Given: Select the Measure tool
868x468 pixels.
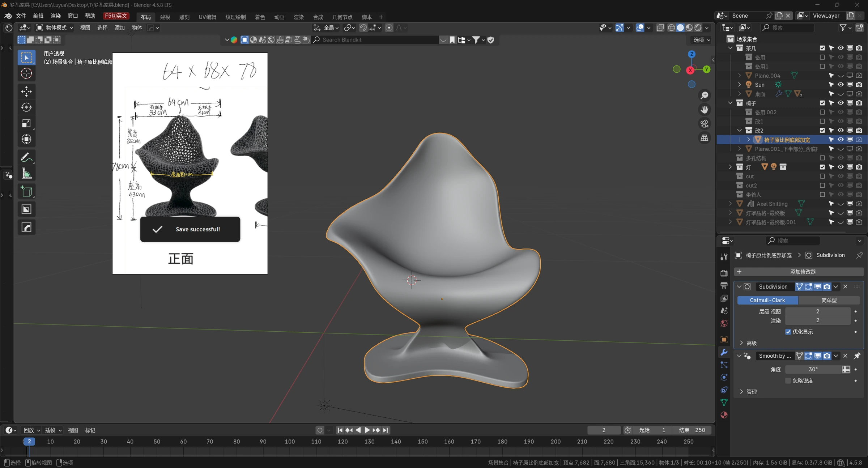Looking at the screenshot, I should [26, 174].
